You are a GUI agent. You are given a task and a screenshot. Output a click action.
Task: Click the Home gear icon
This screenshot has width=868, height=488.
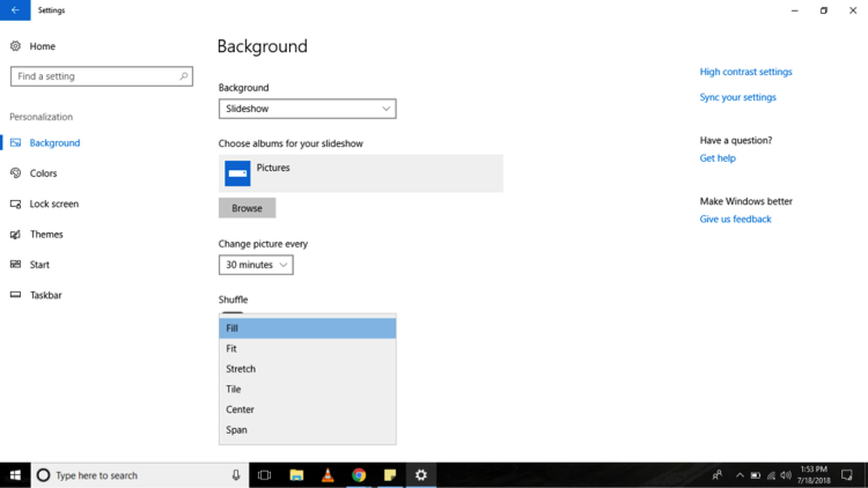pyautogui.click(x=16, y=46)
